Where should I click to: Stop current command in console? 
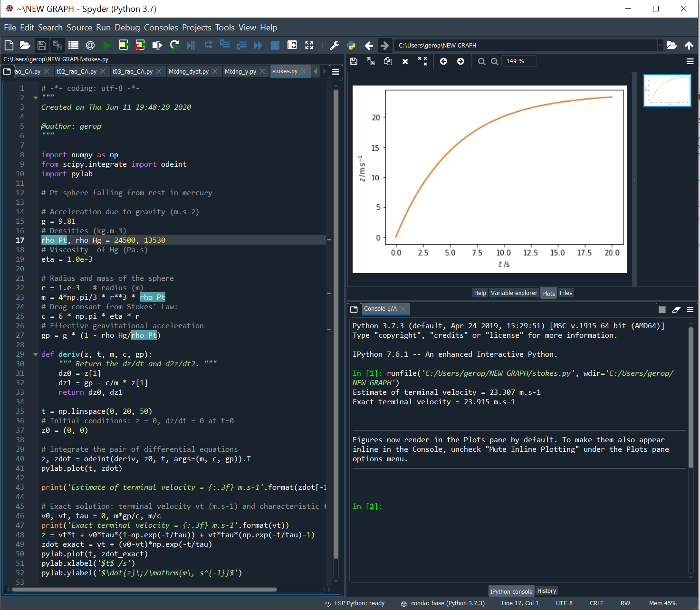tap(662, 310)
